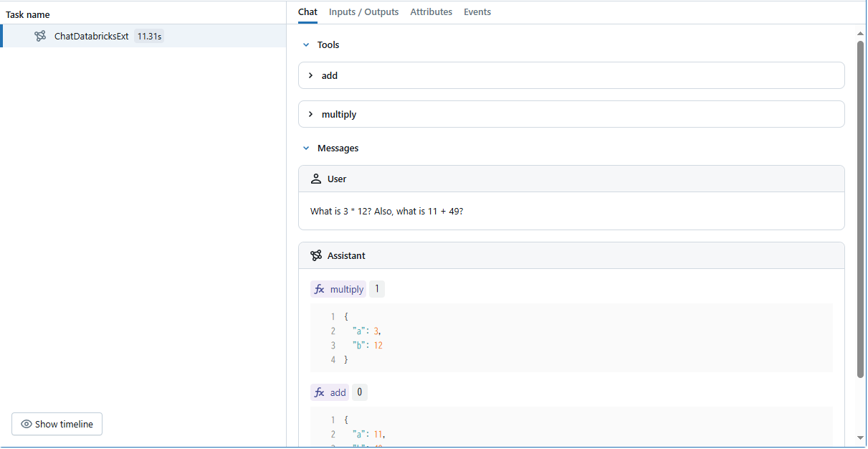The image size is (868, 449).
Task: Open the Attributes tab
Action: (431, 11)
